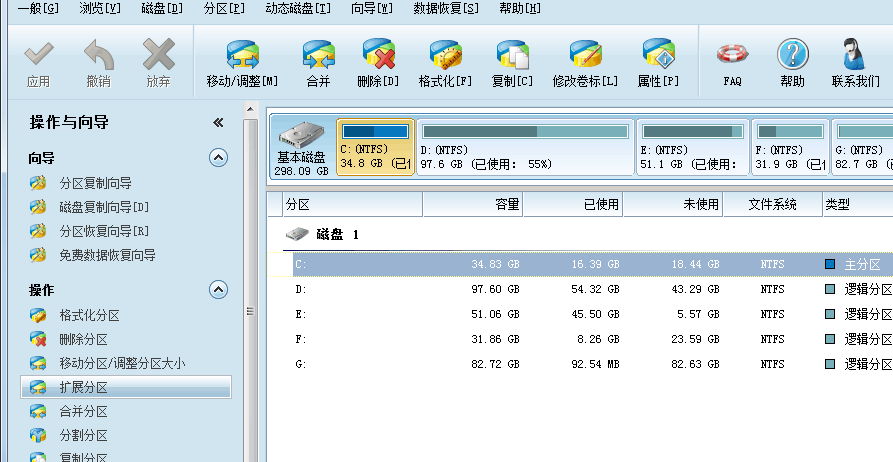Select the 修改卷标[L] toolbar icon

point(585,55)
